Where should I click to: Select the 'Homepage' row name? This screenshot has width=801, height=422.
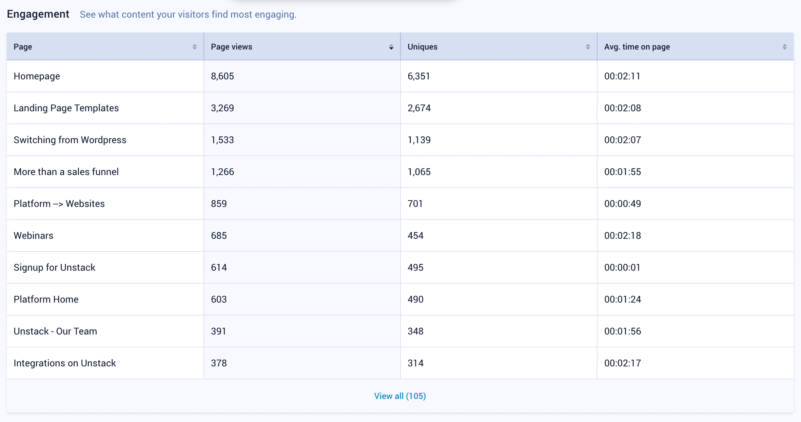click(37, 76)
